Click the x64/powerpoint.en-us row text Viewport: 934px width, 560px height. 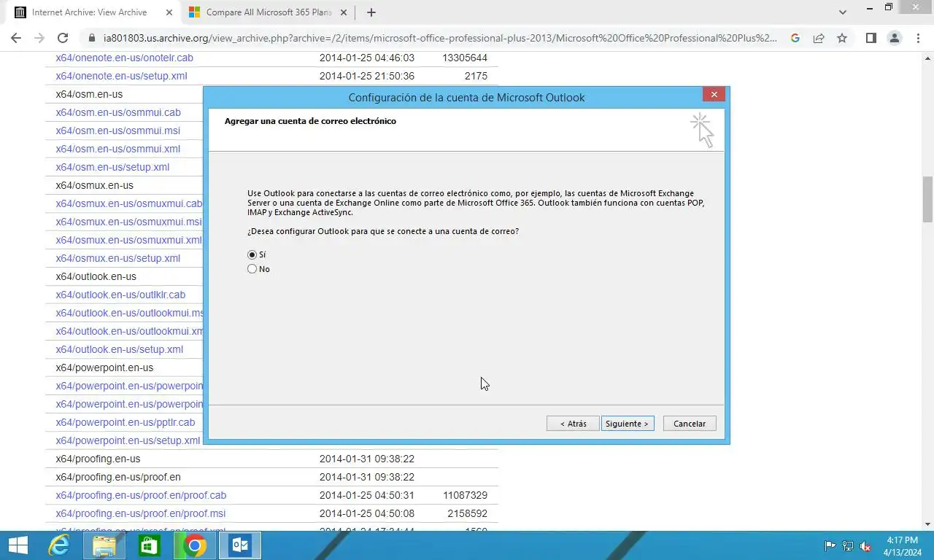coord(104,367)
